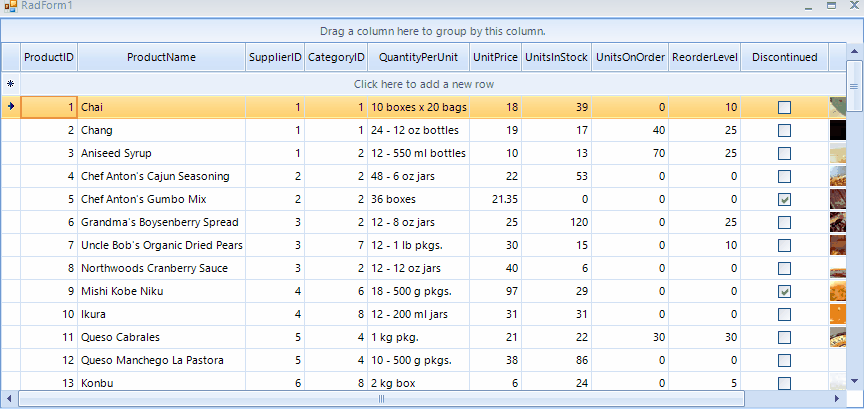Click the RadForm1 window icon

[10, 7]
